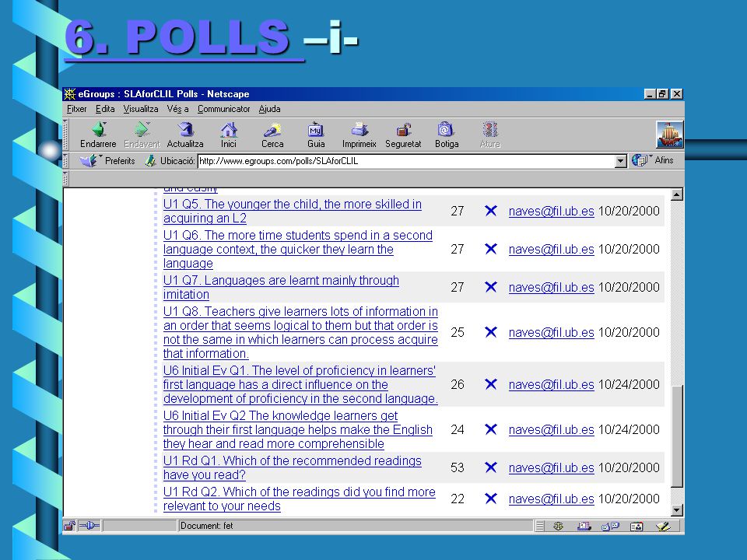Open Mailbox icon in component bar

pos(584,527)
